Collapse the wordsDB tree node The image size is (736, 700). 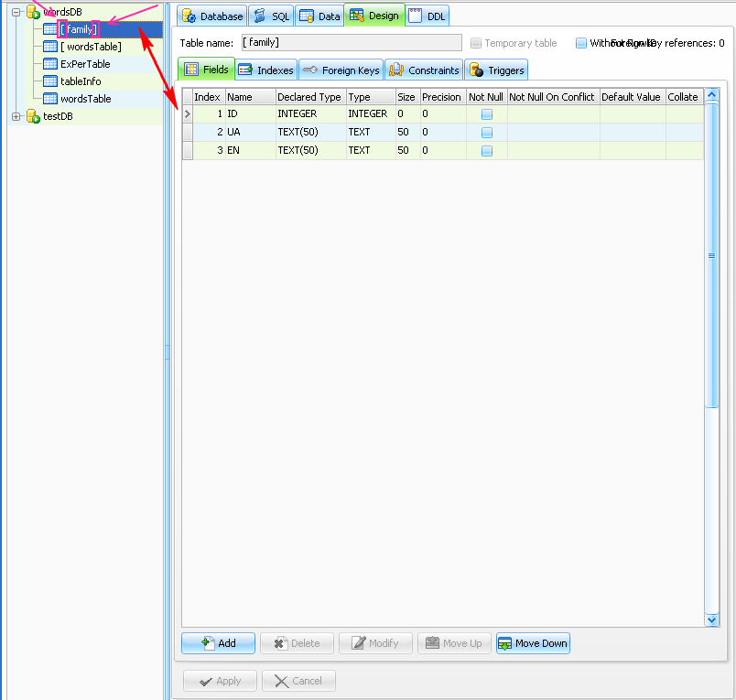click(16, 12)
